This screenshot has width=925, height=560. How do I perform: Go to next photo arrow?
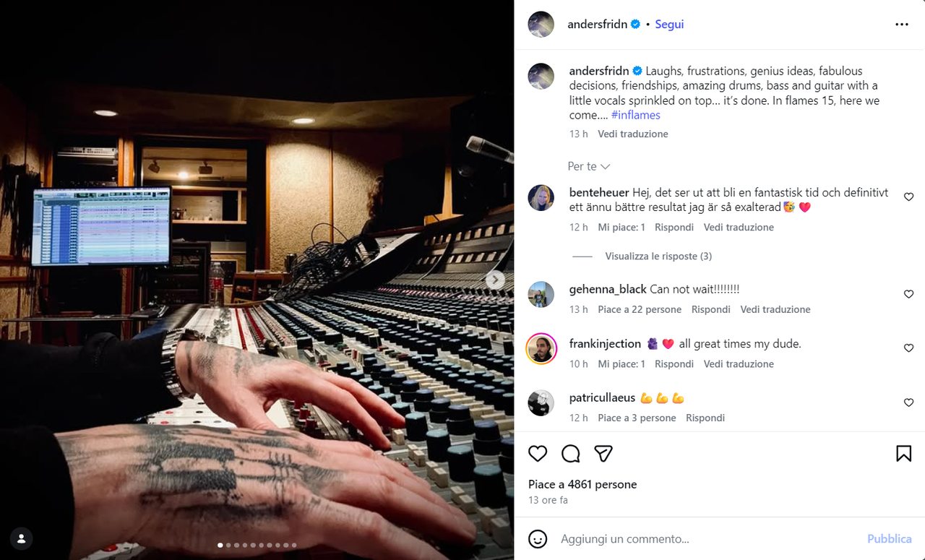495,280
